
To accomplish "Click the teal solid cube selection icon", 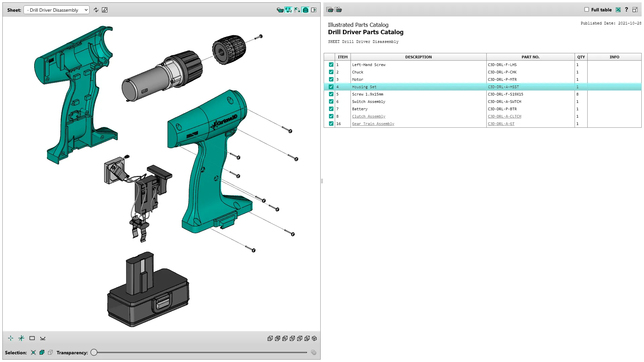I will tap(42, 353).
